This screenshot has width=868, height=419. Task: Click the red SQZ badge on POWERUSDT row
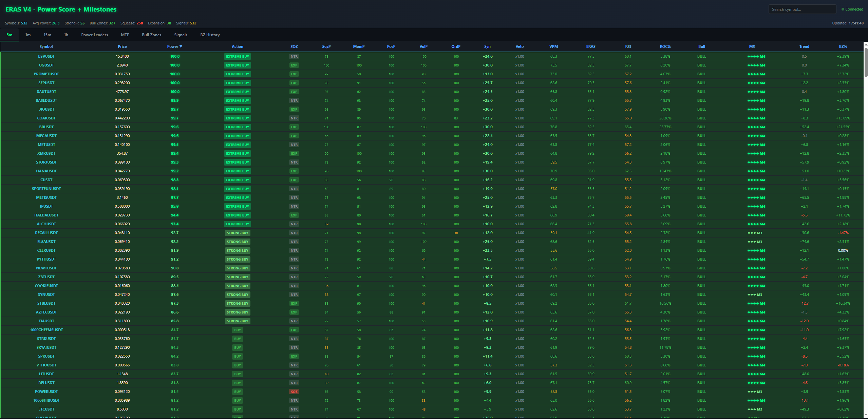coord(294,392)
